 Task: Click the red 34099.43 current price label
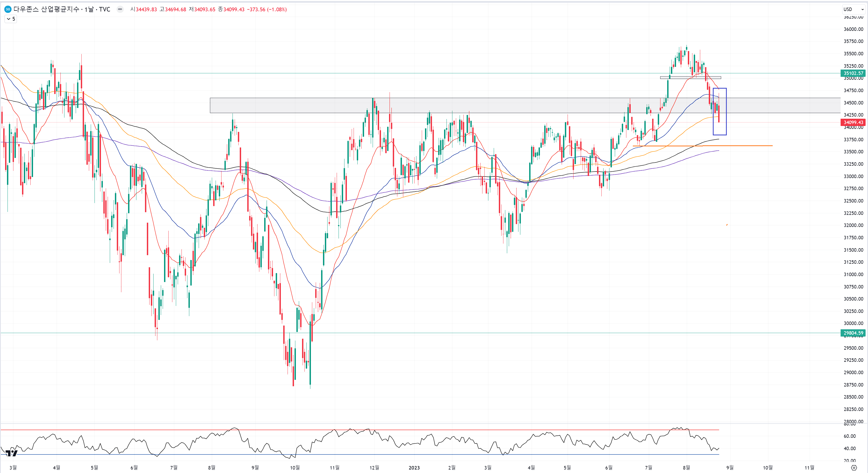(x=853, y=122)
